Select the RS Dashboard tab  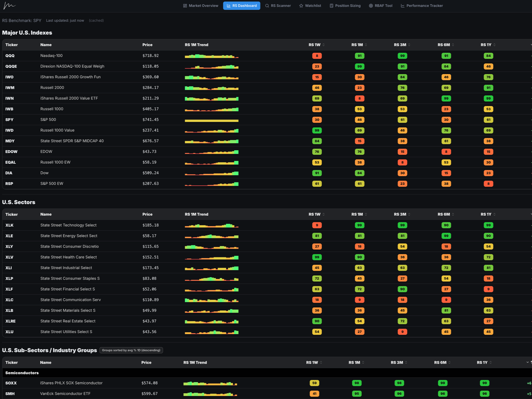pos(241,6)
